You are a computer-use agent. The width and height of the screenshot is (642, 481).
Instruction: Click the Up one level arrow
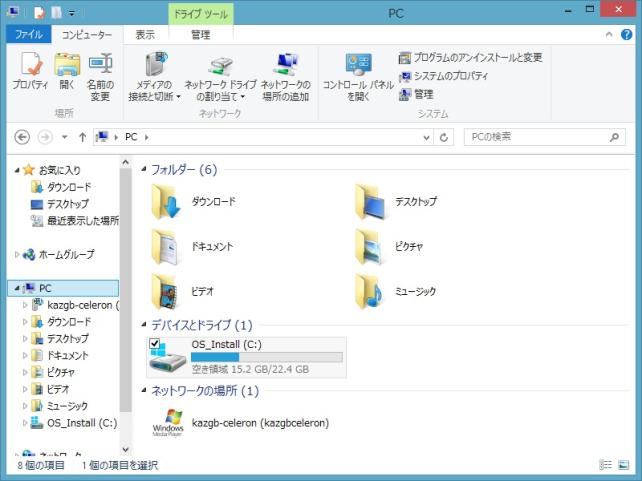(82, 137)
